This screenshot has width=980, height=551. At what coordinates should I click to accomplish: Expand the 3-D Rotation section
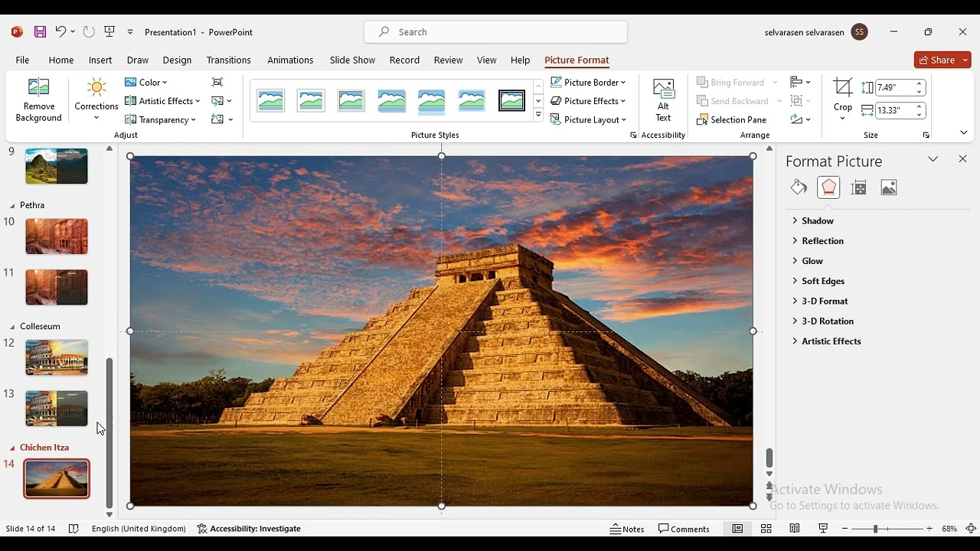click(x=823, y=321)
